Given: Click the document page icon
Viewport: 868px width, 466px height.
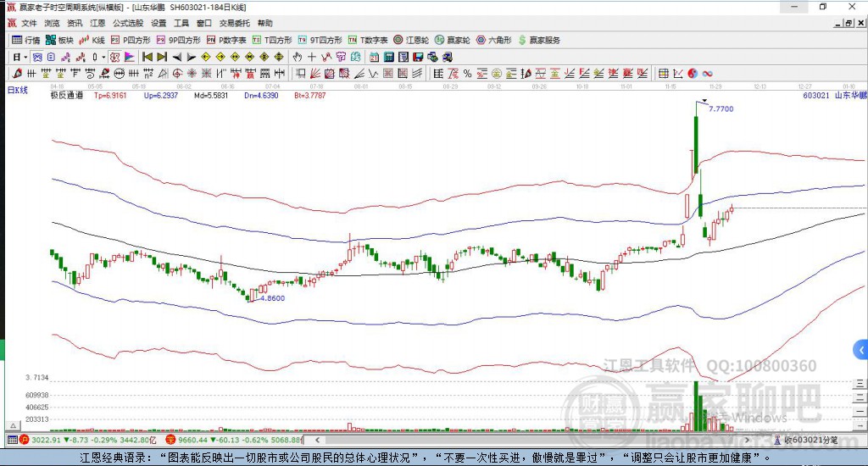Looking at the screenshot, I should click(51, 57).
